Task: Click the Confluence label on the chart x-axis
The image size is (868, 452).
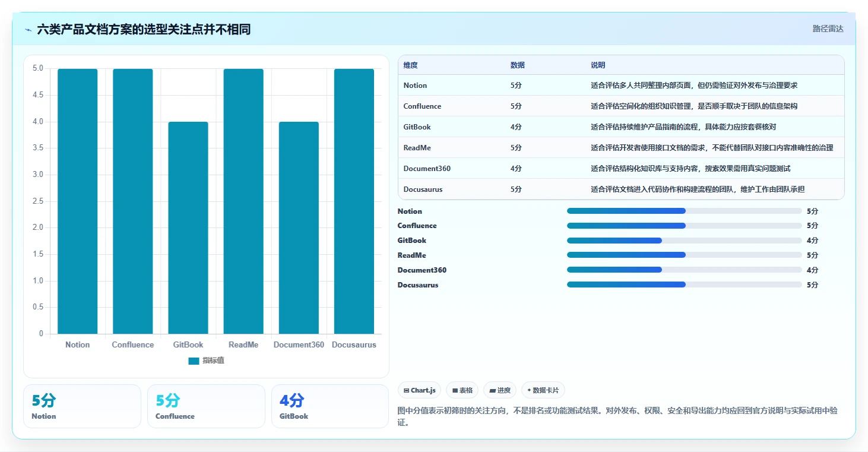Action: point(133,345)
